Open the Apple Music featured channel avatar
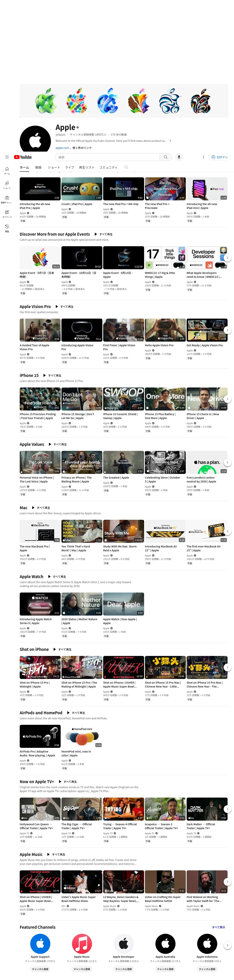The width and height of the screenshot is (234, 980). coord(82,943)
